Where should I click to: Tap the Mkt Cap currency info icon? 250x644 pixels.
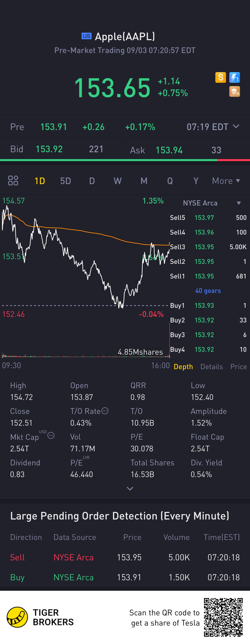coord(51,435)
